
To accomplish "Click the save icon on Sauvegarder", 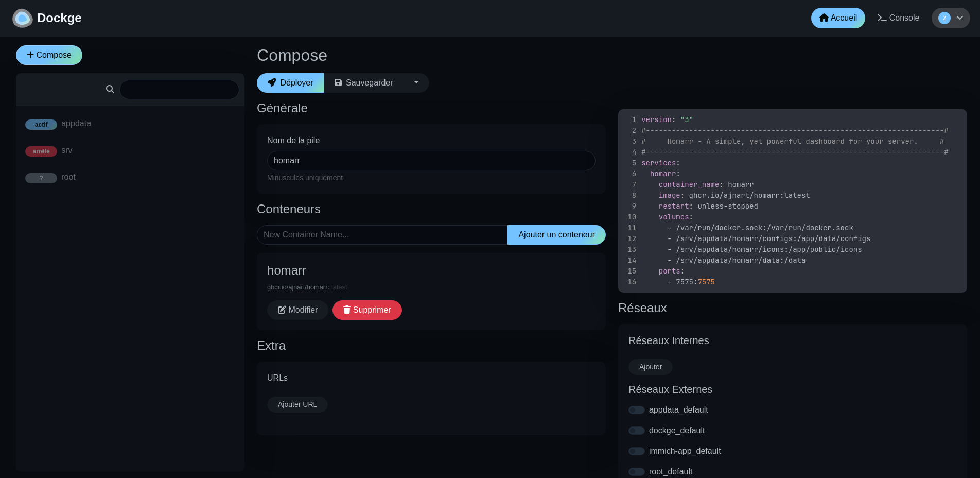I will (x=338, y=82).
